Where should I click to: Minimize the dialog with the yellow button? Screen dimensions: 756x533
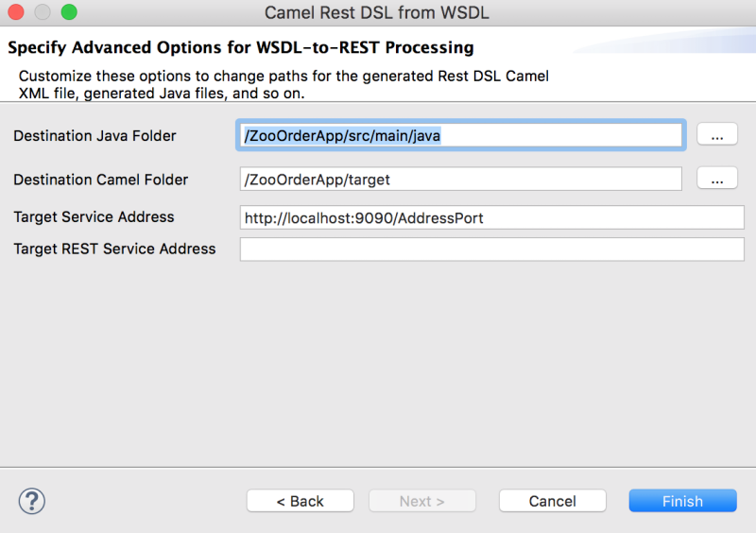(43, 12)
